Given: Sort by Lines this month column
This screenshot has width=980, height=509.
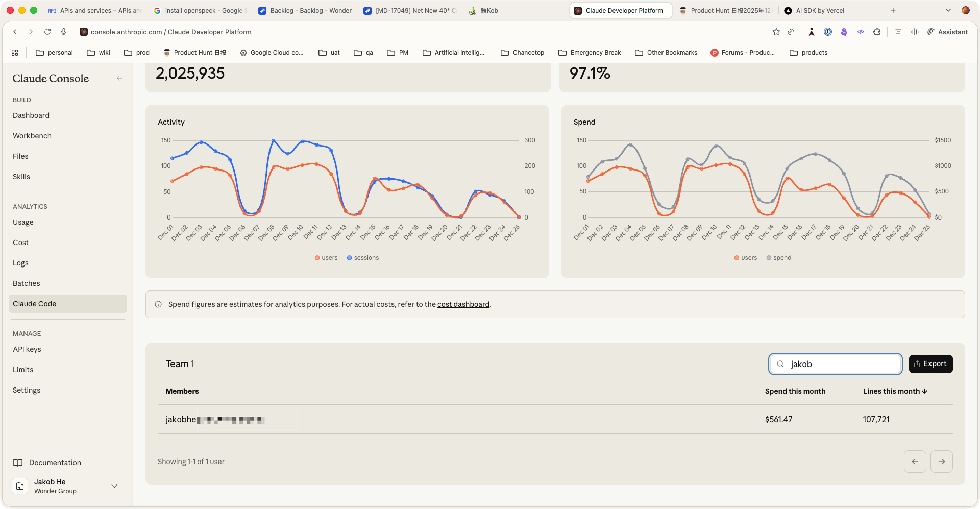Looking at the screenshot, I should (x=894, y=391).
